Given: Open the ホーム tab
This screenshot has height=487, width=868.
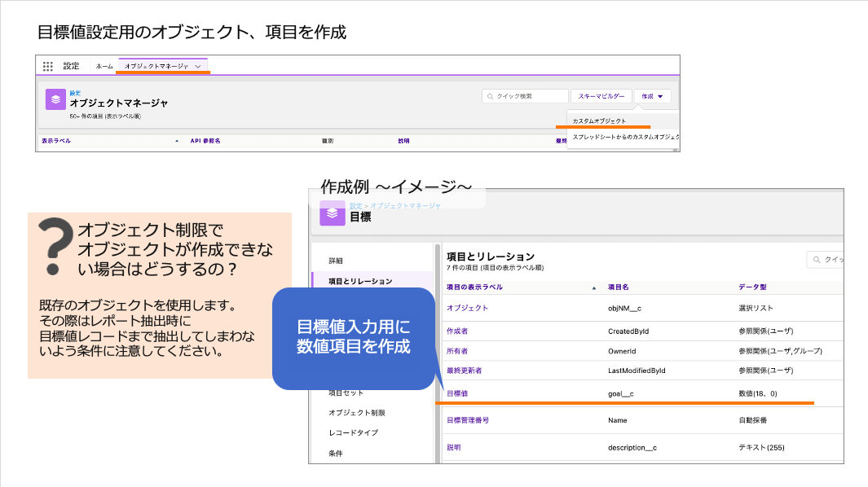Looking at the screenshot, I should tap(104, 67).
